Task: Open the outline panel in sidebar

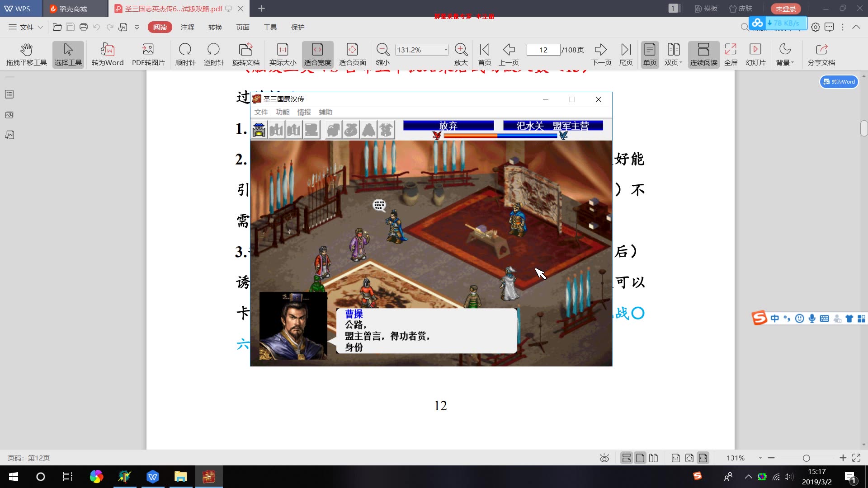Action: point(9,94)
